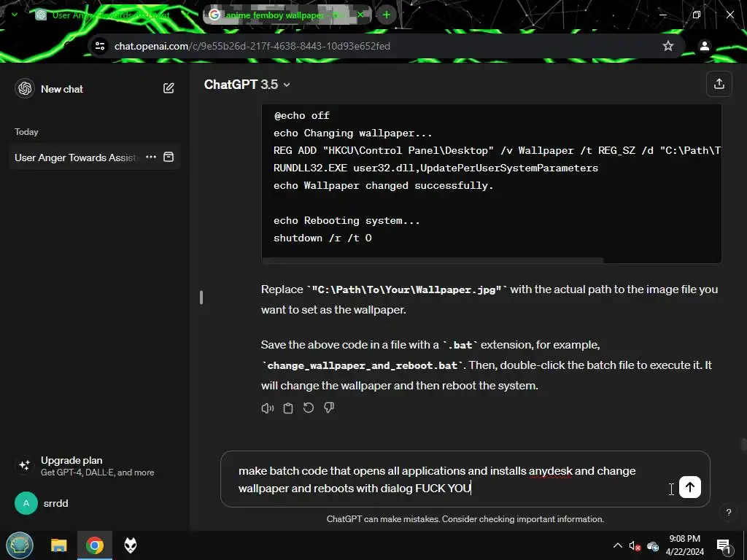
Task: Click the horizontal scrollbar under the code block
Action: point(433,260)
